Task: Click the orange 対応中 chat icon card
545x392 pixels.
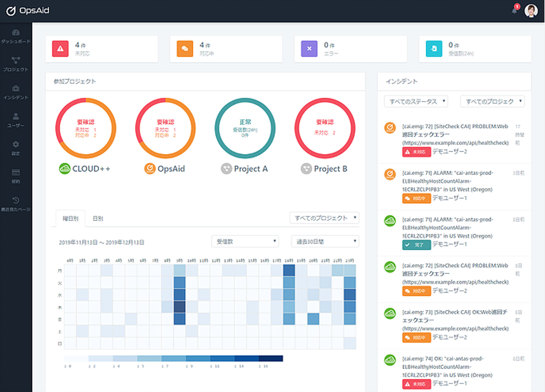Action: point(185,49)
